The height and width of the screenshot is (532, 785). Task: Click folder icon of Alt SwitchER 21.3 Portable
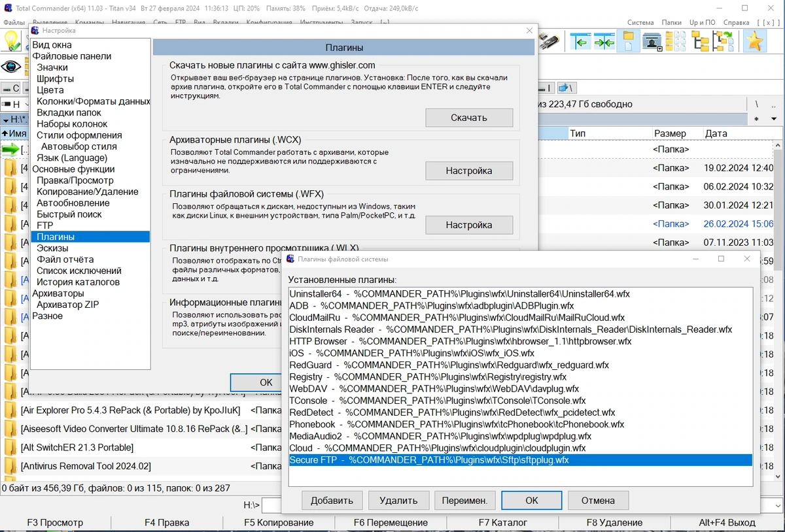point(10,448)
